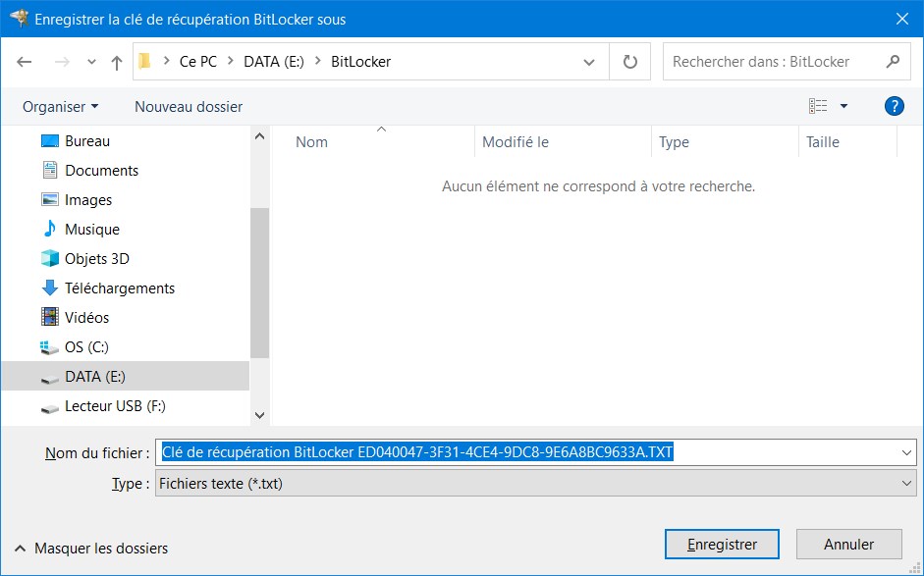
Task: Create a new folder with Nouveau dossier
Action: pyautogui.click(x=189, y=107)
